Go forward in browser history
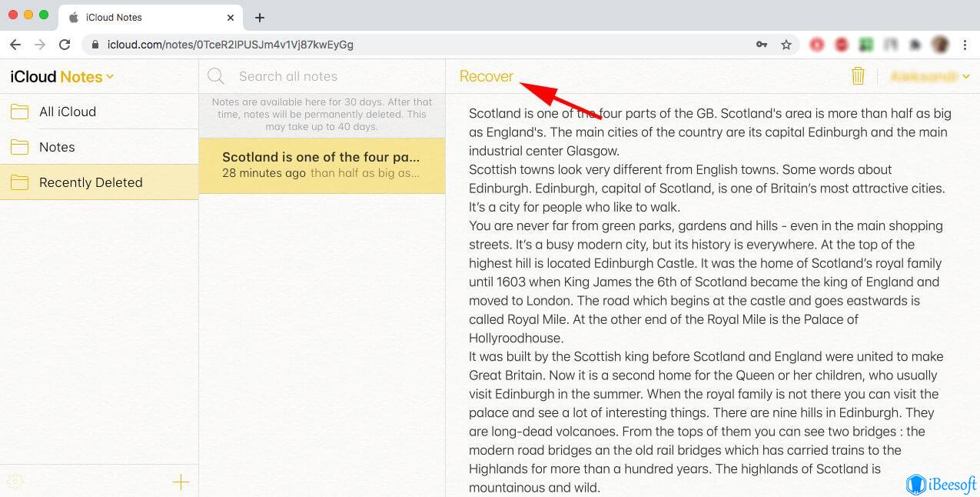 (x=40, y=45)
